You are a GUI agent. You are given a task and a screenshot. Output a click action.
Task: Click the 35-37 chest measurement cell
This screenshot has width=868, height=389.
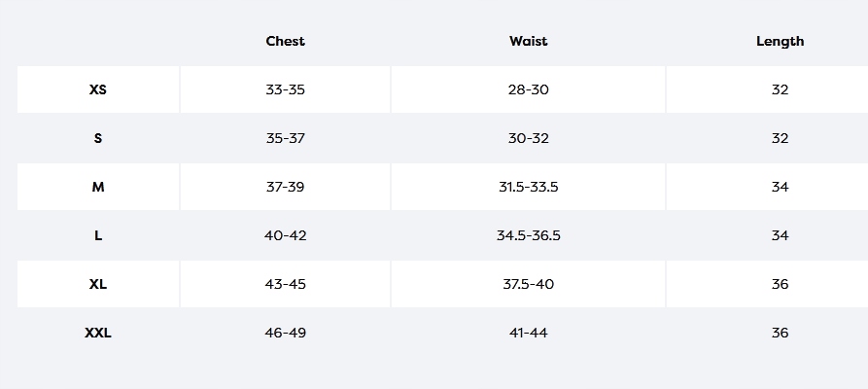[285, 138]
